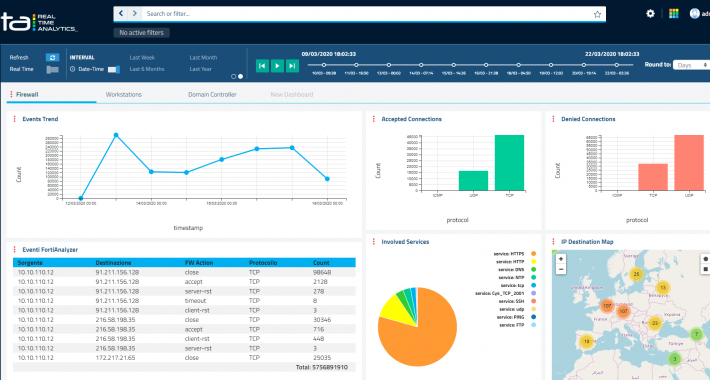
Task: Open the Accepted Connections panel dots menu
Action: coord(374,119)
